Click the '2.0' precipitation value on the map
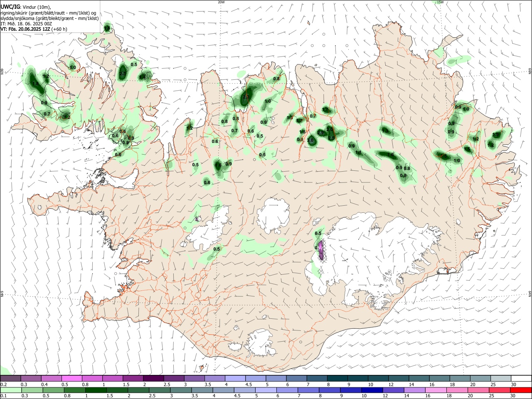Viewport: 532px width, 399px height. point(330,129)
